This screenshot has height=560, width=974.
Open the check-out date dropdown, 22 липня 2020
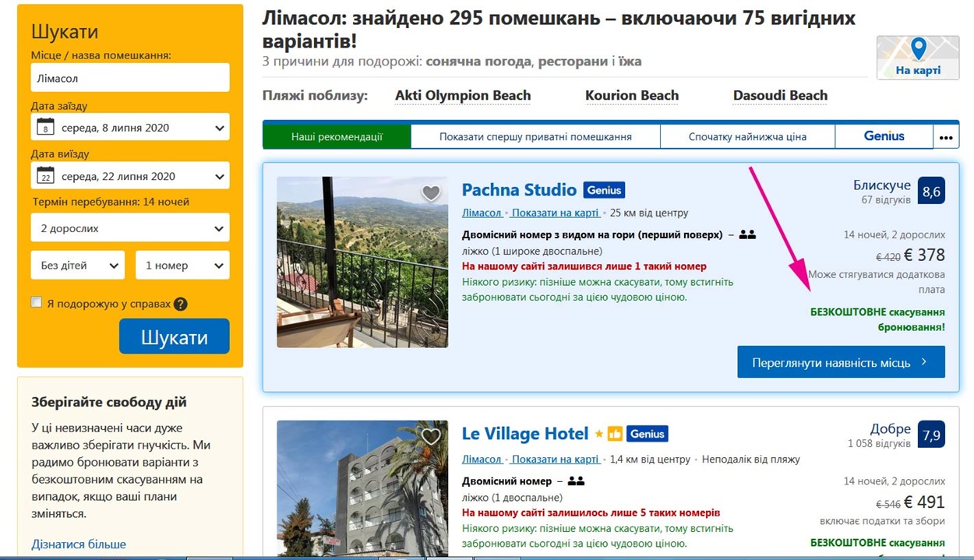130,176
